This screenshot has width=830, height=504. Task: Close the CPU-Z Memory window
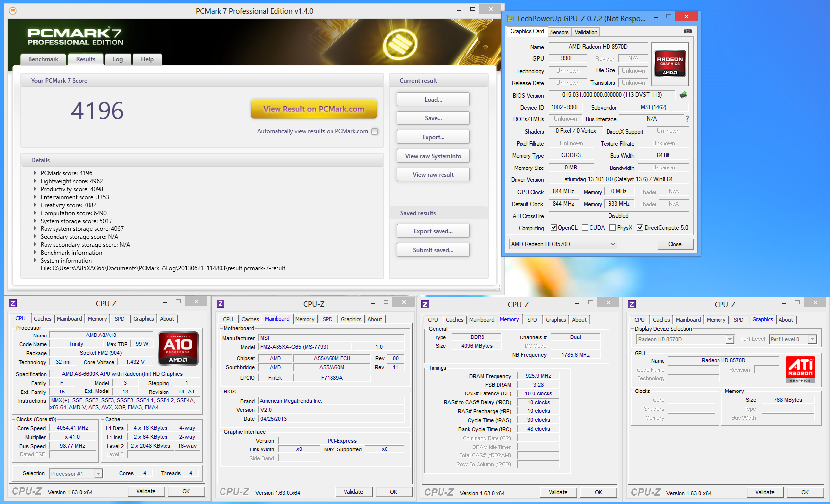[x=608, y=302]
